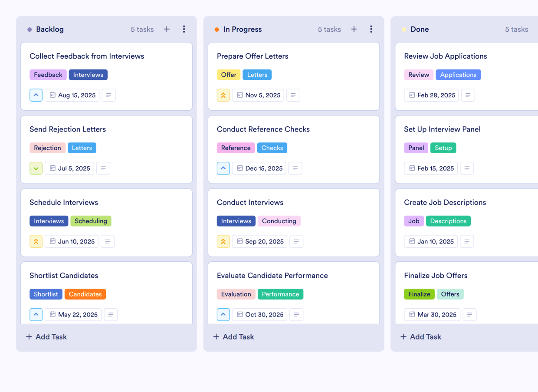Viewport: 538px width, 392px height.
Task: Open the In Progress column options menu
Action: [371, 29]
